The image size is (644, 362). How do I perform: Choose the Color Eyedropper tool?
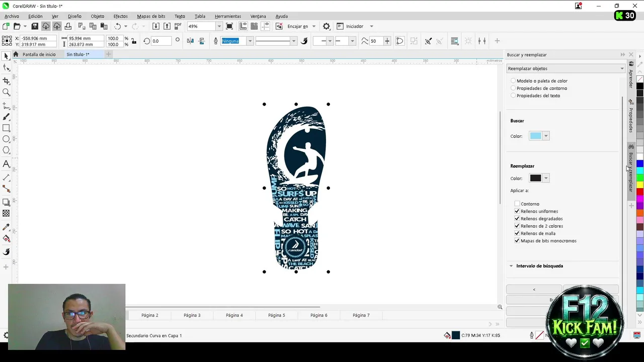tap(6, 227)
